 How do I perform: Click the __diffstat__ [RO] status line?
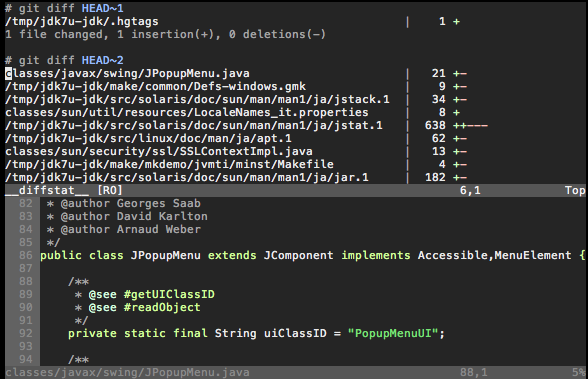[295, 190]
